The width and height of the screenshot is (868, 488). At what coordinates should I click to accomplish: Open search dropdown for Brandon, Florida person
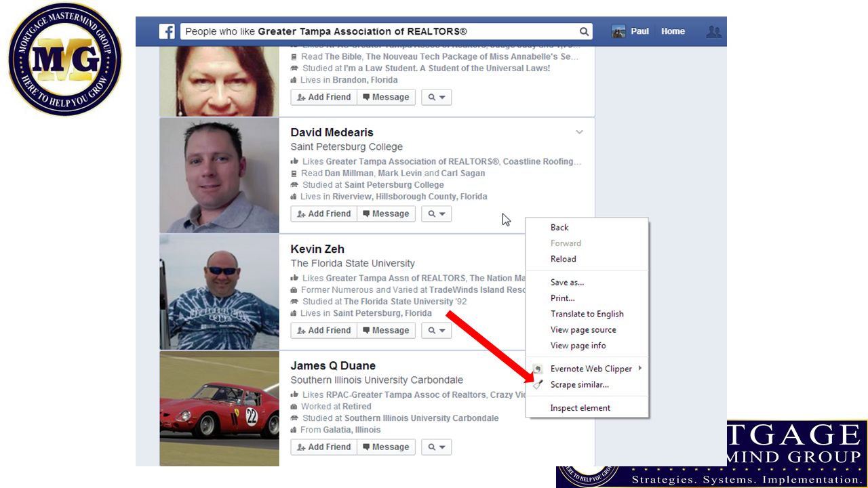[436, 97]
